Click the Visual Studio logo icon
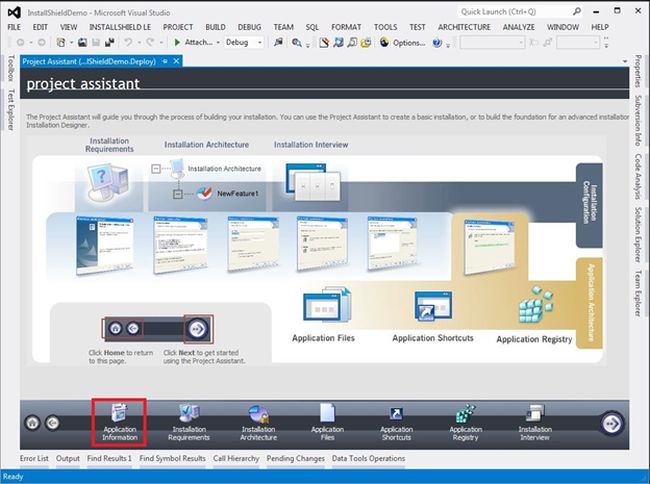Screen dimensions: 650x484 pyautogui.click(x=14, y=12)
